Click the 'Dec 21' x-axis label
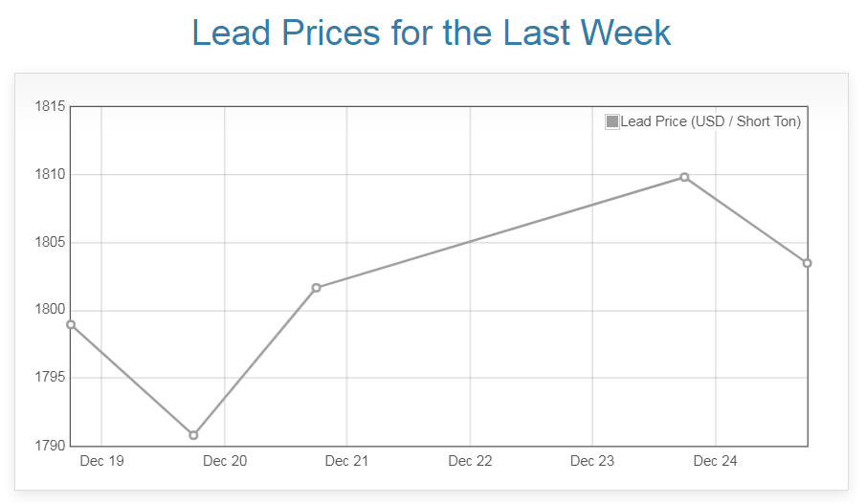 coord(346,461)
